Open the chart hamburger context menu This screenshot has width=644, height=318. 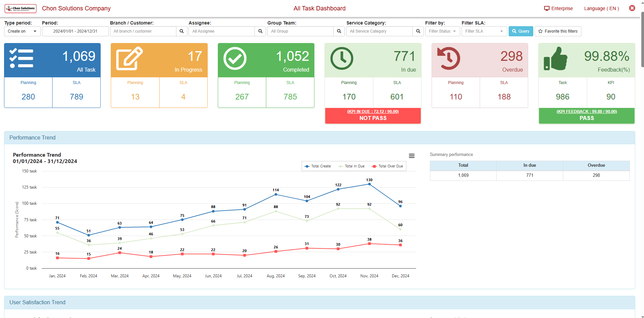point(411,156)
